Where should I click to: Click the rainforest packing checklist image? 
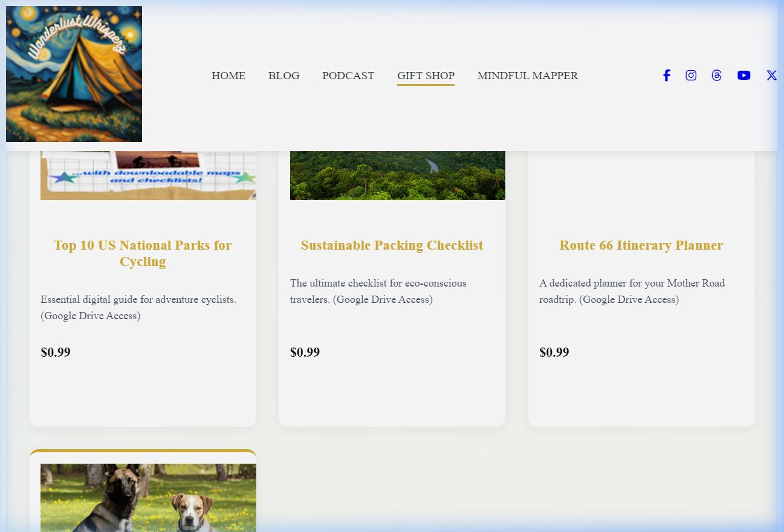pos(397,175)
